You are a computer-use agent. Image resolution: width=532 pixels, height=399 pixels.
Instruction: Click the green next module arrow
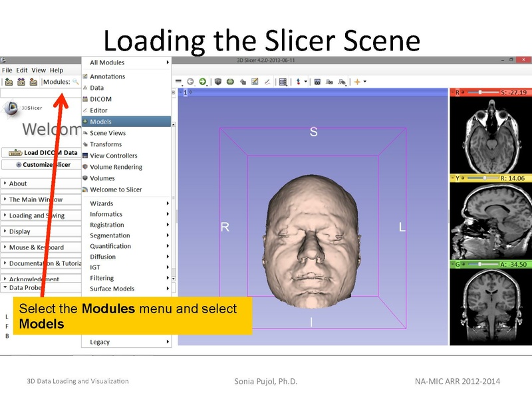[203, 81]
